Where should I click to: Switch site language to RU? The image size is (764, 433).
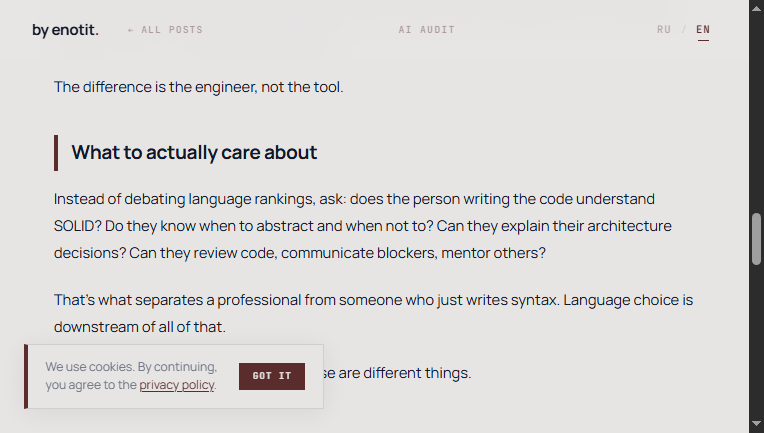click(664, 30)
